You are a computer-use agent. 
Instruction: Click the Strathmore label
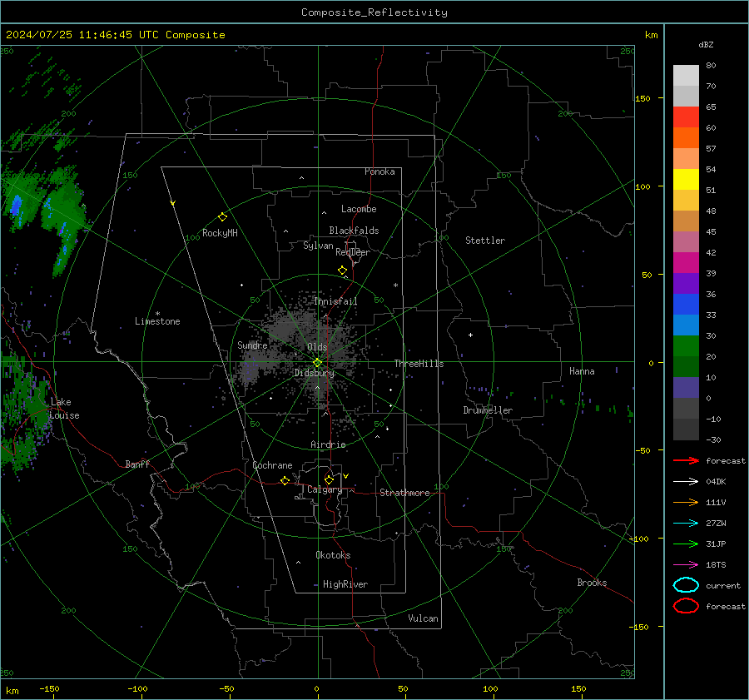(404, 493)
